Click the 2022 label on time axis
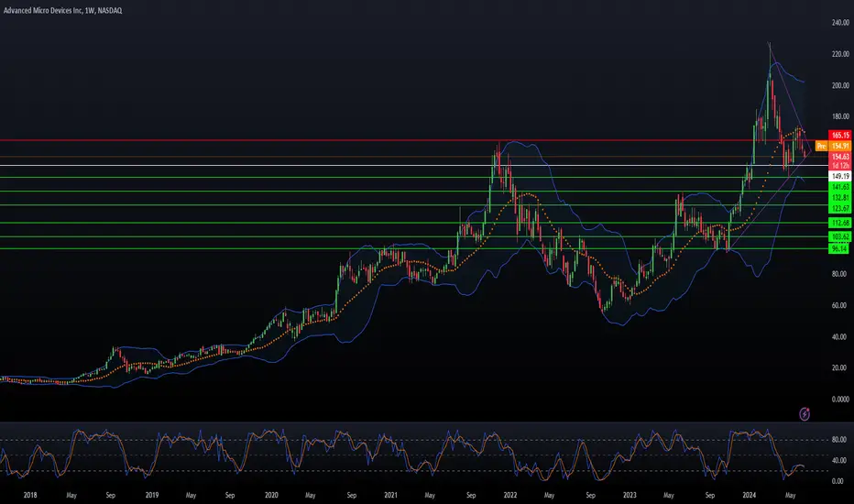 click(x=510, y=495)
